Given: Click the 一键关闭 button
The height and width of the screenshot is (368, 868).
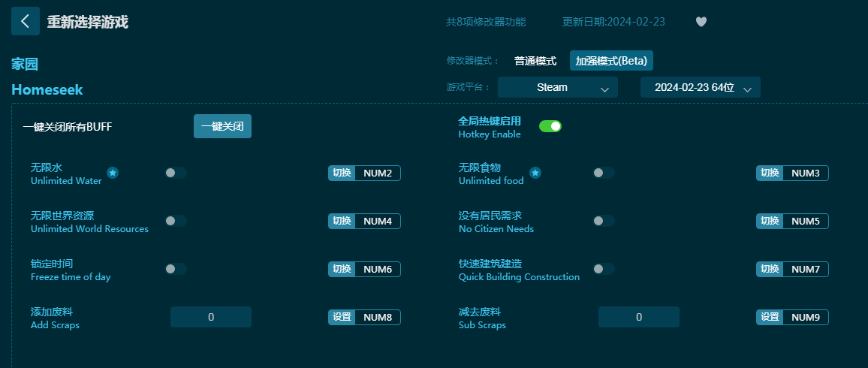Looking at the screenshot, I should (x=222, y=126).
